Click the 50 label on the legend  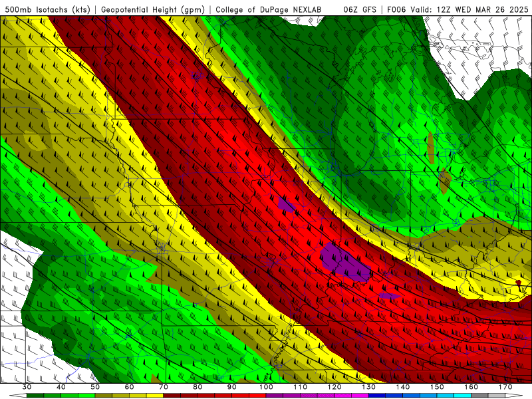point(95,387)
